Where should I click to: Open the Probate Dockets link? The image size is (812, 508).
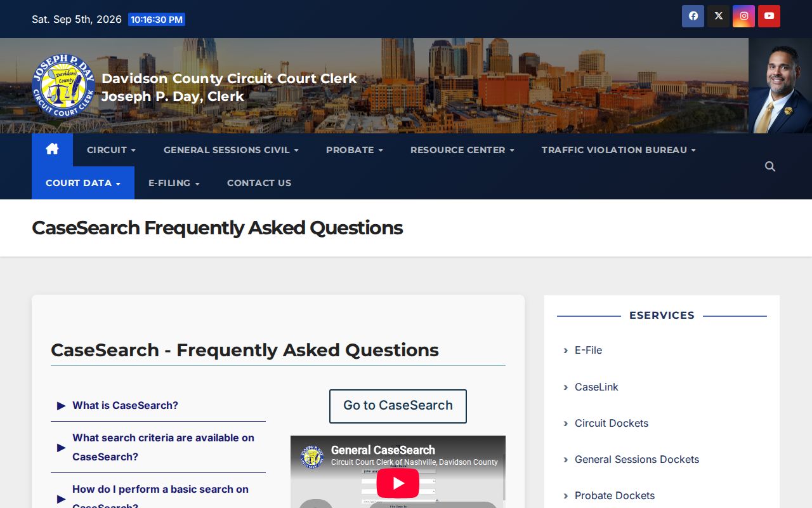615,495
